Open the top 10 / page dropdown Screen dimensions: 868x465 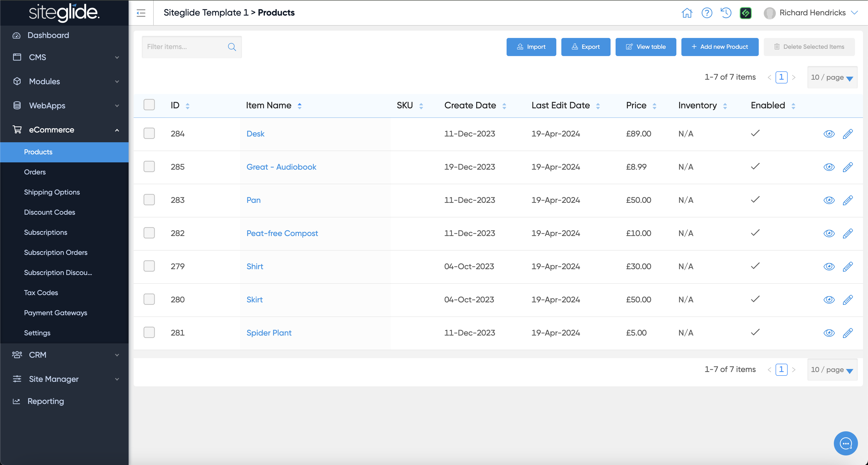pyautogui.click(x=832, y=77)
